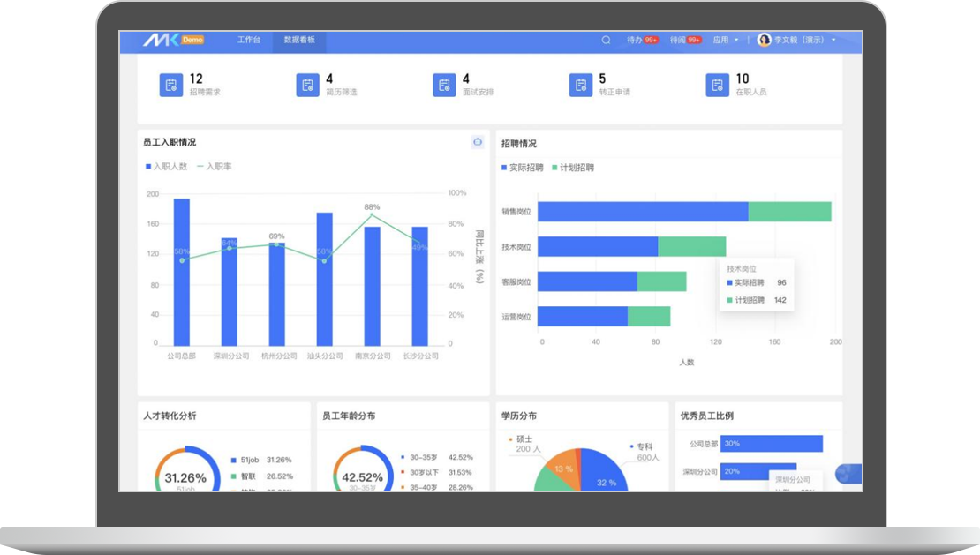Screen dimensions: 980x555
Task: Select the 数据看板 tab
Action: pyautogui.click(x=299, y=40)
